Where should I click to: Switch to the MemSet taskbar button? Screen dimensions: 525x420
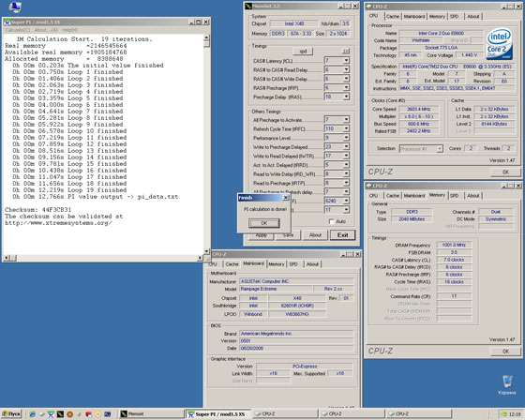coord(151,414)
